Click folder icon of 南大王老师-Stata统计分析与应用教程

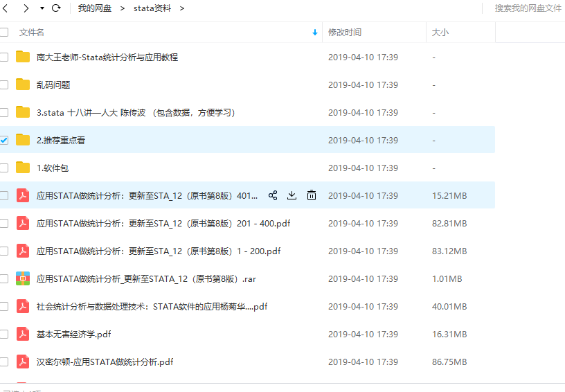coord(23,57)
